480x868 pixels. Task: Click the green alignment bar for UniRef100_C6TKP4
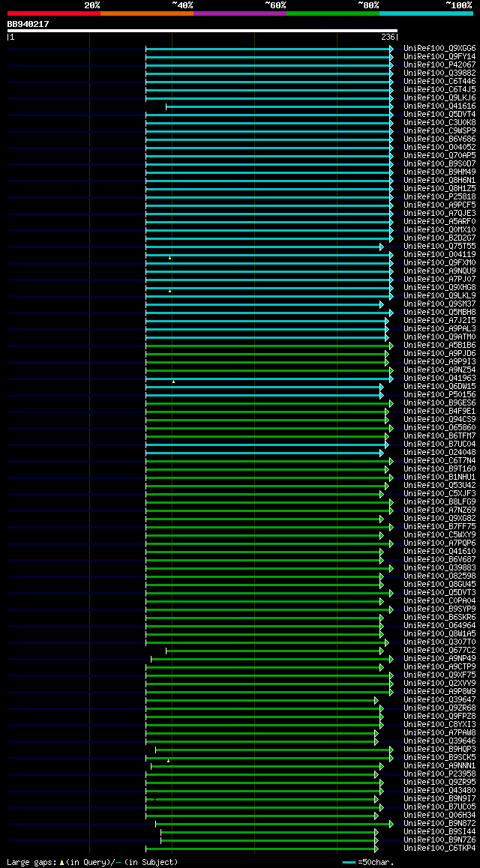pos(262,849)
